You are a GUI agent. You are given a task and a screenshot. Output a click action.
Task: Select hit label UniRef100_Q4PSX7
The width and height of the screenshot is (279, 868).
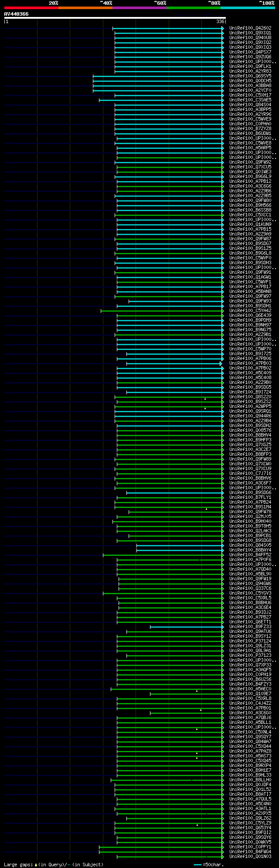pos(250,52)
